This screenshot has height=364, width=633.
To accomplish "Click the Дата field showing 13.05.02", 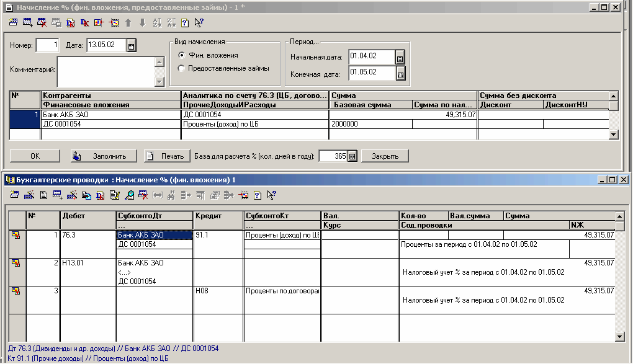I will pyautogui.click(x=106, y=45).
